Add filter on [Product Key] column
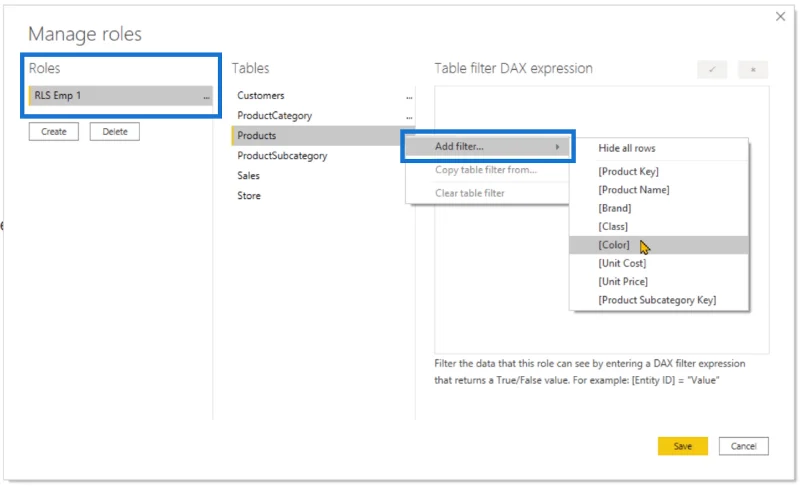This screenshot has width=800, height=488. click(x=659, y=171)
